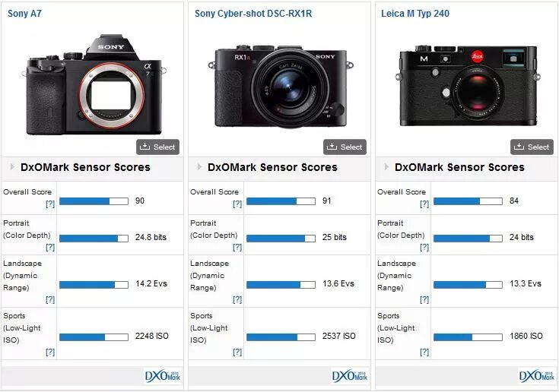Open the [?] help for RX1R Overall Score

coord(237,204)
